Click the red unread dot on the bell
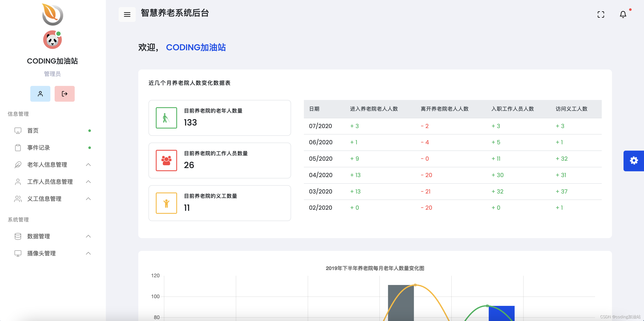Image resolution: width=644 pixels, height=321 pixels. [x=631, y=10]
